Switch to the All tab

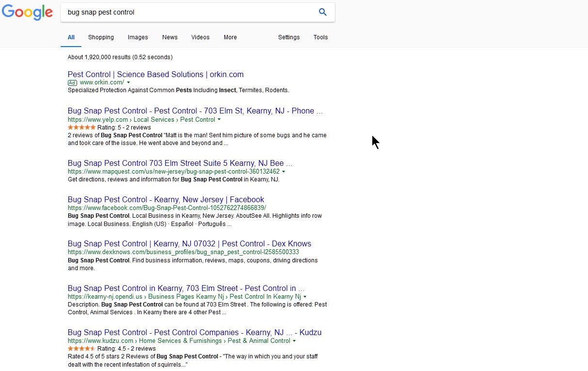(x=71, y=37)
